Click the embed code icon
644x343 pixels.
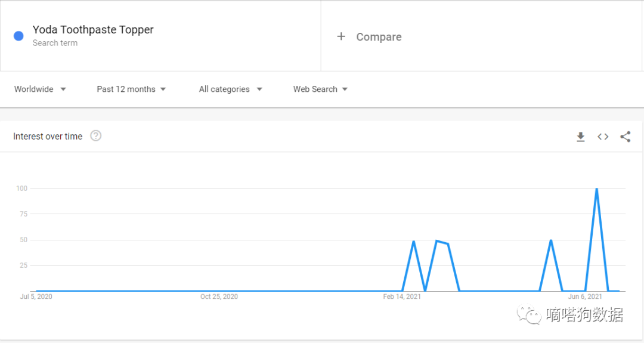coord(603,137)
